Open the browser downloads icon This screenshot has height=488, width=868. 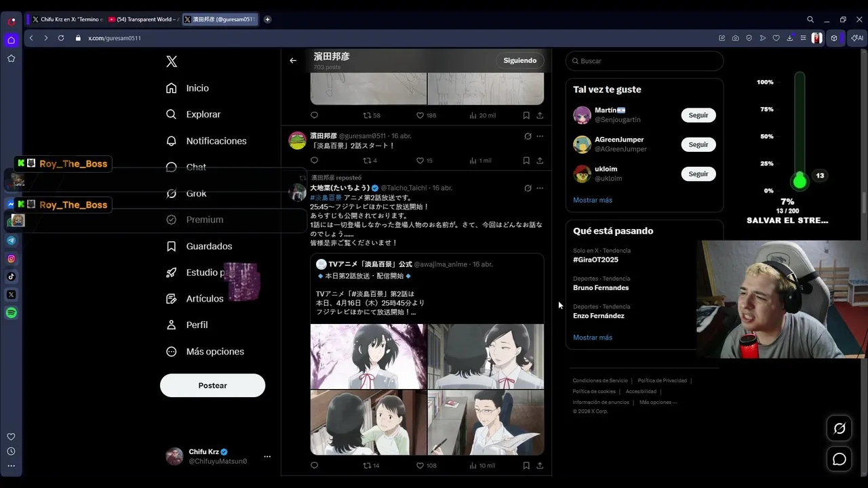pos(789,38)
